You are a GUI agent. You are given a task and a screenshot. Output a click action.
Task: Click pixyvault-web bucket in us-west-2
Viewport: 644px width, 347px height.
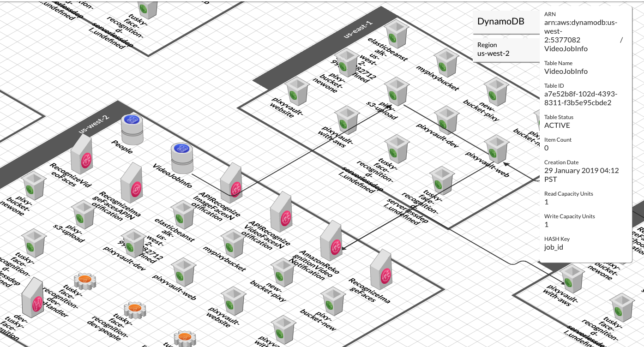click(184, 273)
